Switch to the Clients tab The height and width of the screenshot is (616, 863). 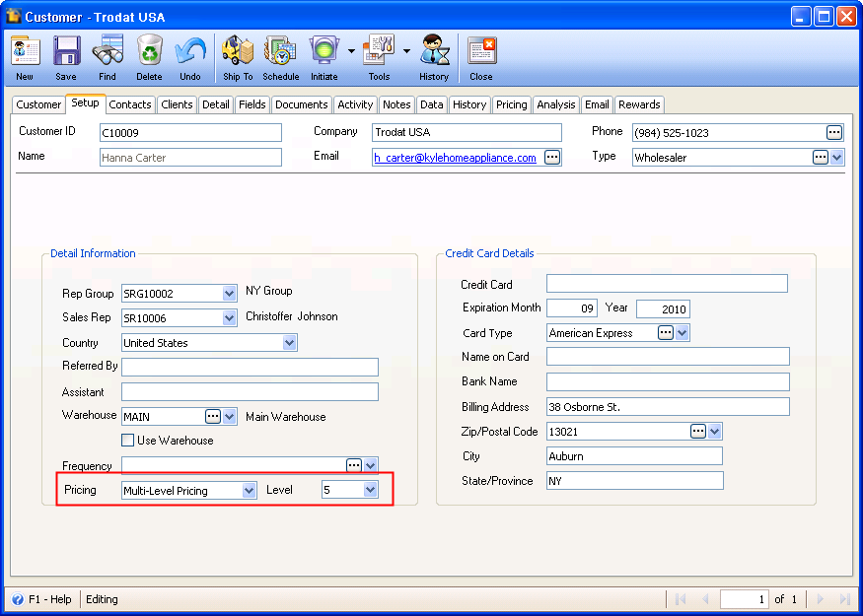pos(177,104)
